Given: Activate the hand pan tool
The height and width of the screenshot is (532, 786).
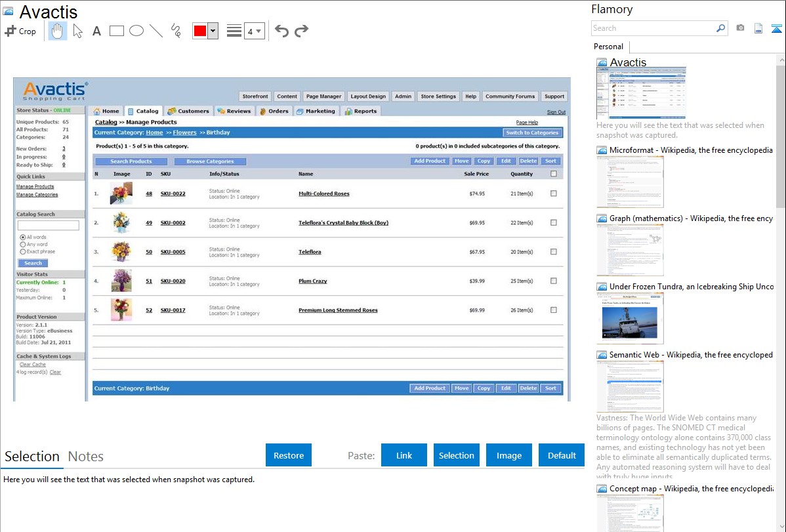Looking at the screenshot, I should 58,31.
